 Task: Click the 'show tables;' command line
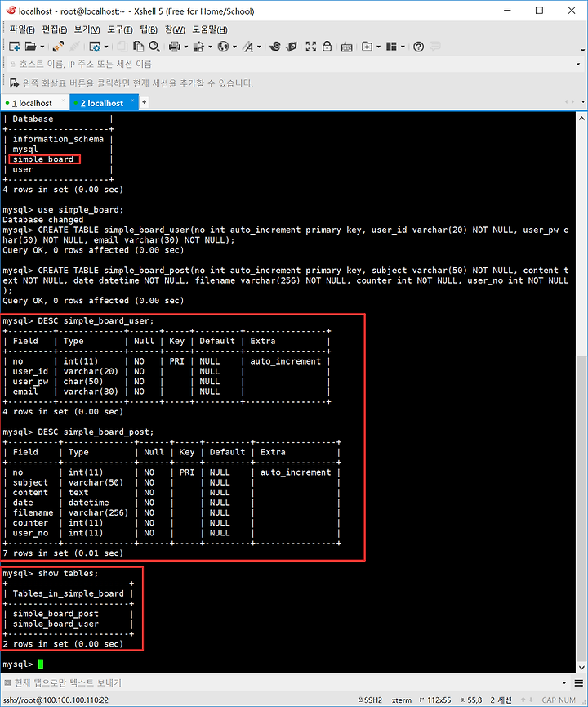click(51, 574)
